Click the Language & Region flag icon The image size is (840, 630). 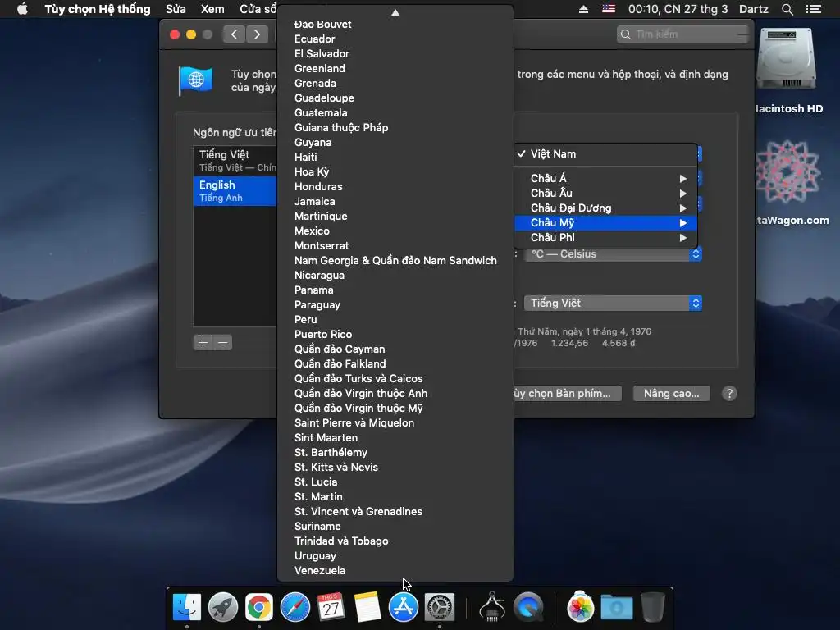pos(196,81)
